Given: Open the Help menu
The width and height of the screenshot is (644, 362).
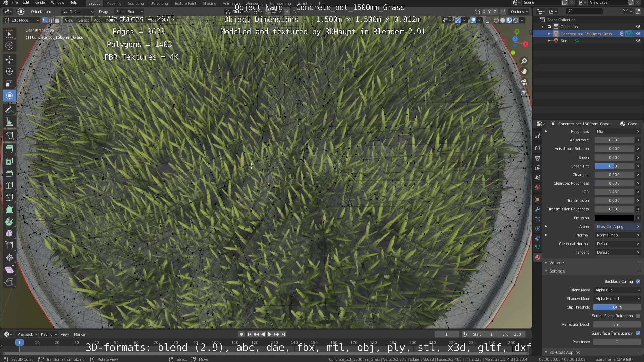Looking at the screenshot, I should click(x=73, y=3).
